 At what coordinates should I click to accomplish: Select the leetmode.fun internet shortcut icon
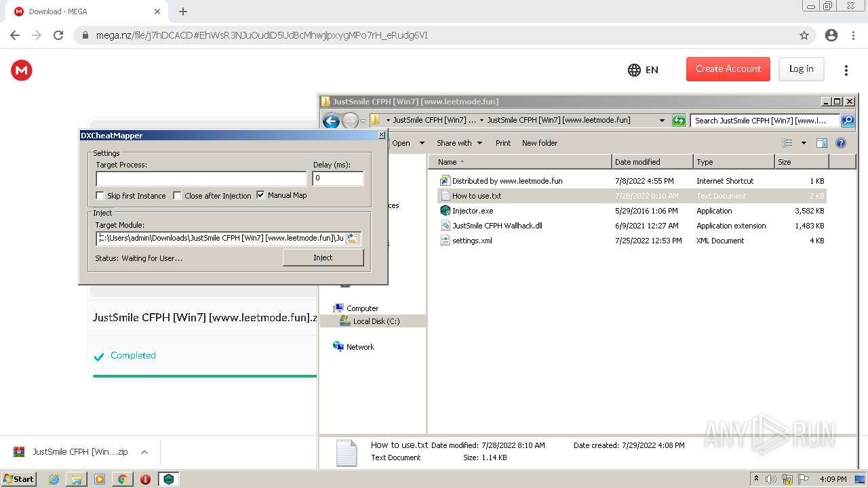[x=445, y=181]
